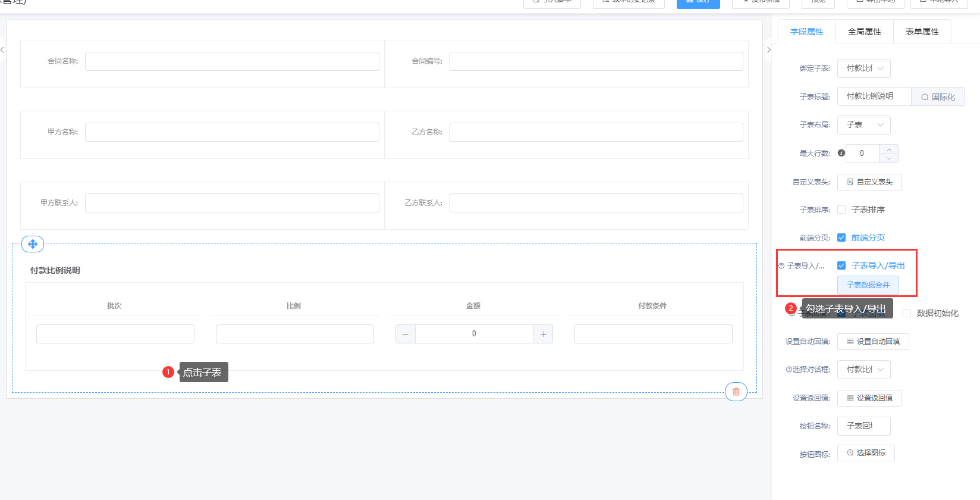Open the 绑定子表 dropdown
The width and height of the screenshot is (980, 500).
[x=863, y=68]
